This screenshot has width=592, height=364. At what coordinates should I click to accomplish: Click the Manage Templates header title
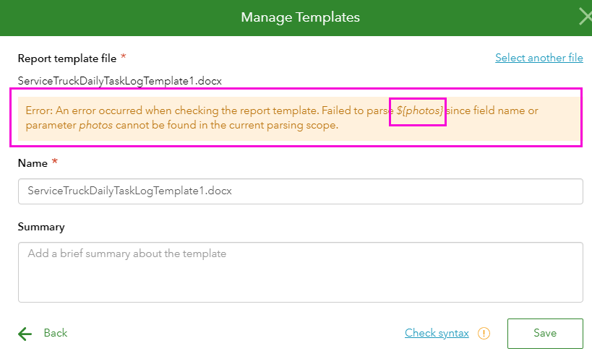tap(300, 17)
